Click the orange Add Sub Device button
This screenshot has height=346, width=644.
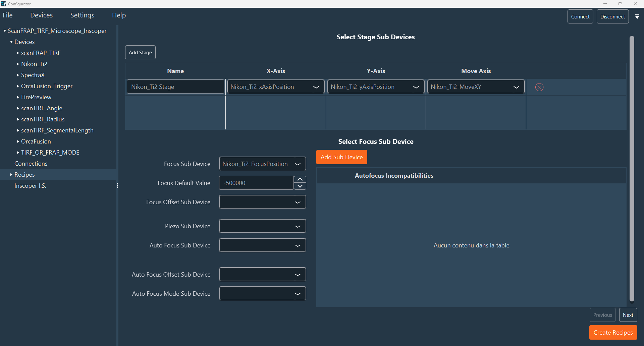click(341, 157)
